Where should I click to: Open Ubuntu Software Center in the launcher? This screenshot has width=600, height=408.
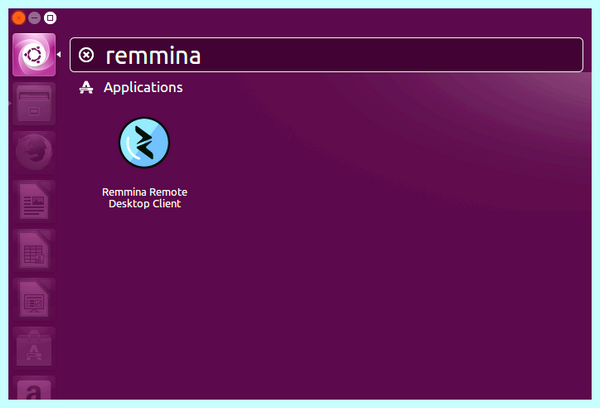(x=34, y=348)
